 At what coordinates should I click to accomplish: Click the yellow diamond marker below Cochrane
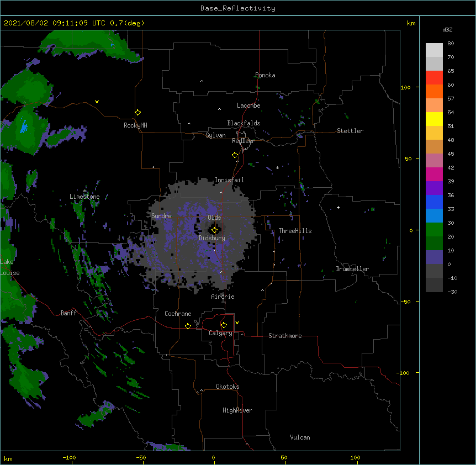point(188,326)
